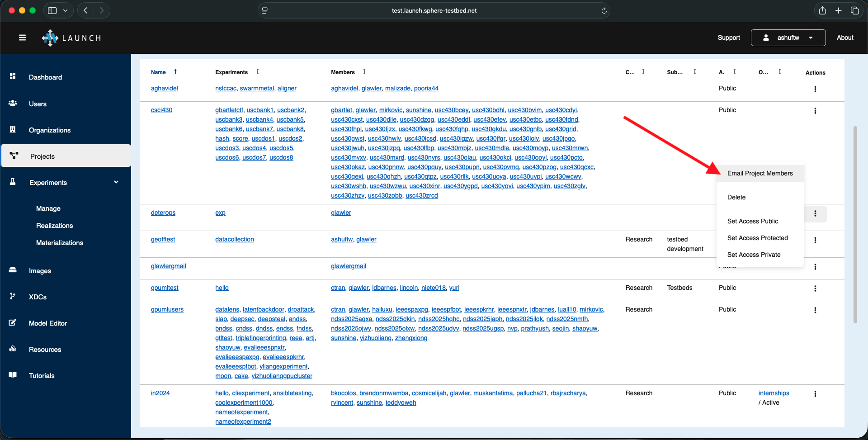Sort projects by Name column arrow
This screenshot has height=440, width=868.
tap(175, 71)
